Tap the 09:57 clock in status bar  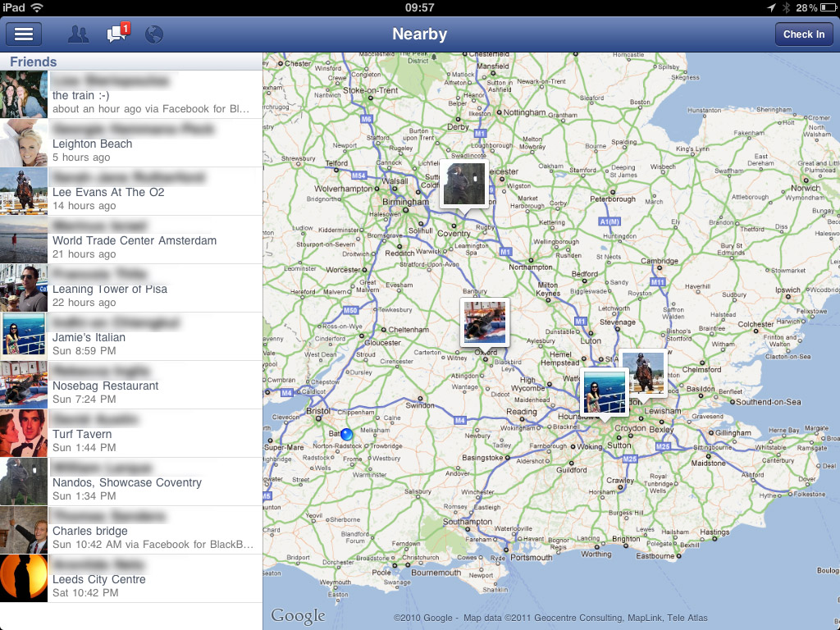click(x=419, y=7)
